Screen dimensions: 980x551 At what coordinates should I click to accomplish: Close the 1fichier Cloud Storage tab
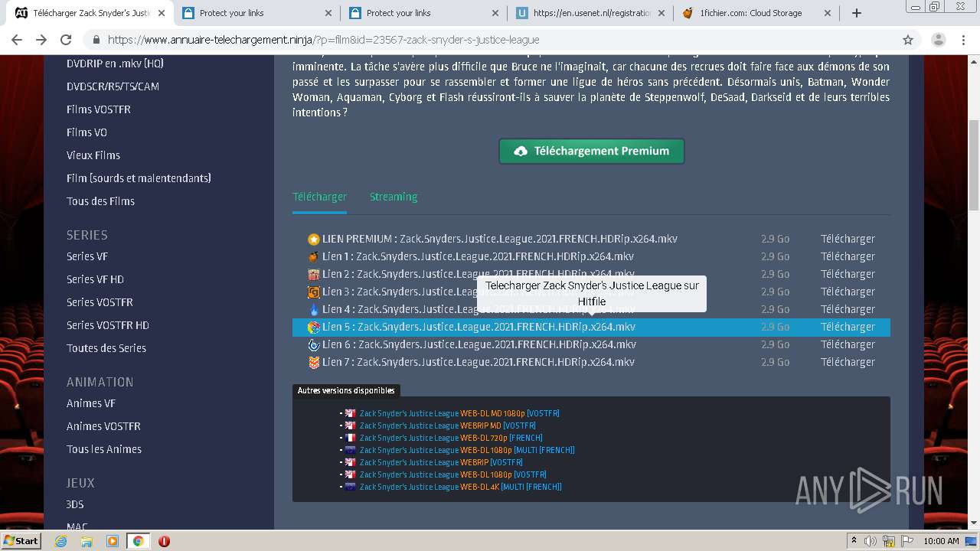point(828,13)
